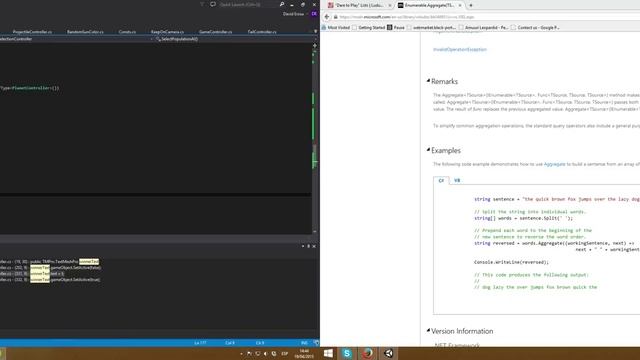Open find result line ending with '.text = s'

coord(32,273)
